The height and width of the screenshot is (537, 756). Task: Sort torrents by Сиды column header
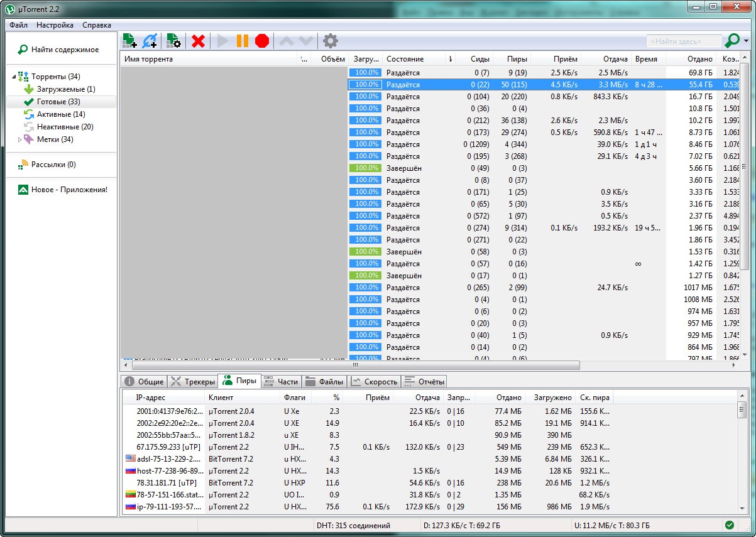474,59
